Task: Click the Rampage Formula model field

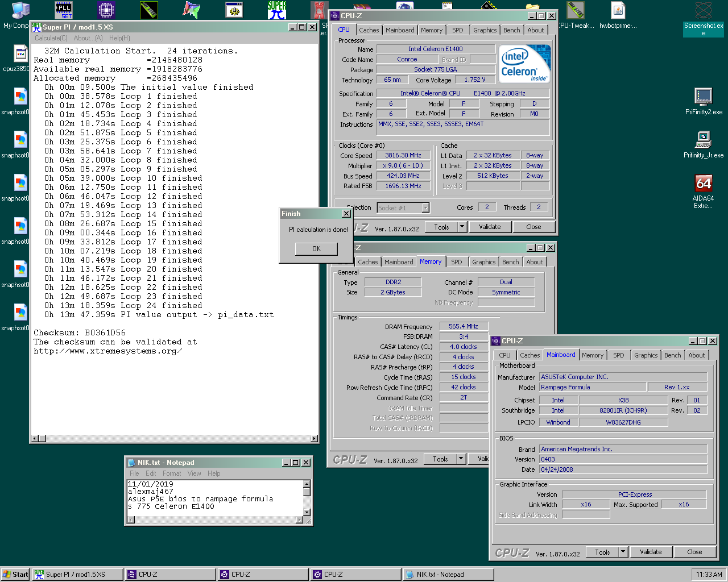Action: (x=593, y=387)
